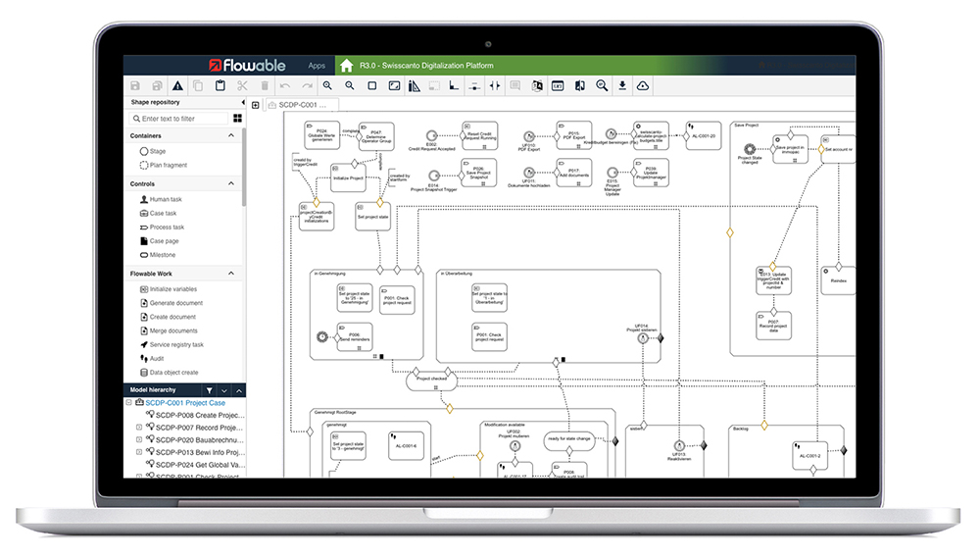Select the Milestone shape

(x=158, y=255)
